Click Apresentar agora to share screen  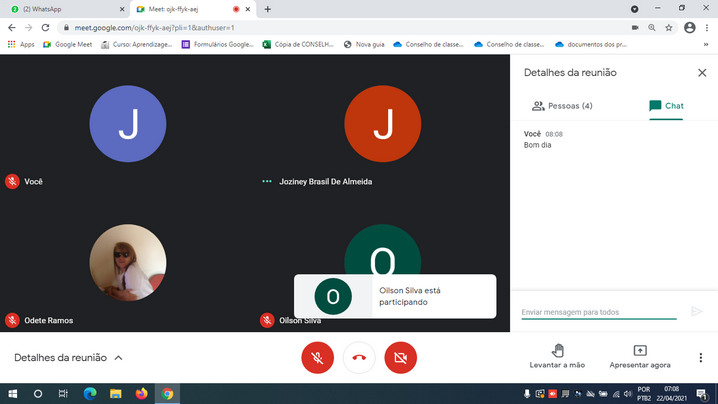(x=640, y=356)
